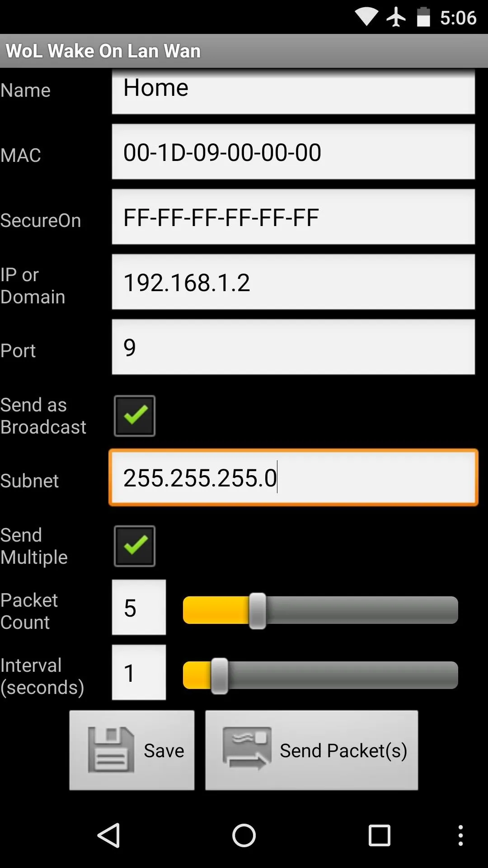This screenshot has height=868, width=488.
Task: Save the Home configuration
Action: coord(132,750)
